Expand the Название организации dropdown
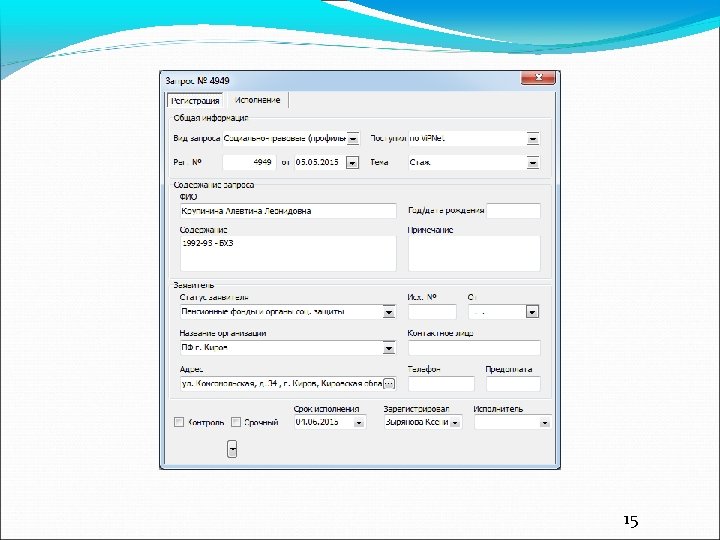The height and width of the screenshot is (540, 720). (x=388, y=348)
